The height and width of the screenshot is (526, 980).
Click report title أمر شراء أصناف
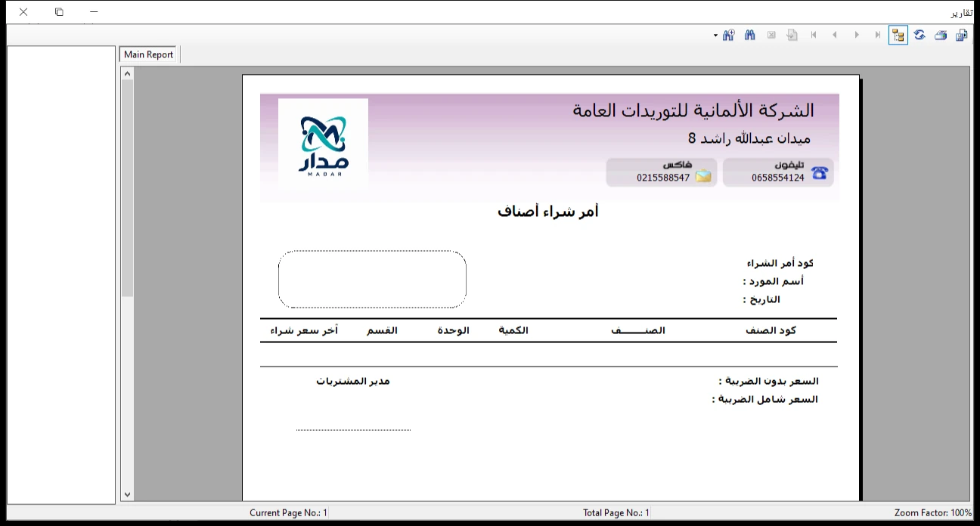click(x=548, y=212)
